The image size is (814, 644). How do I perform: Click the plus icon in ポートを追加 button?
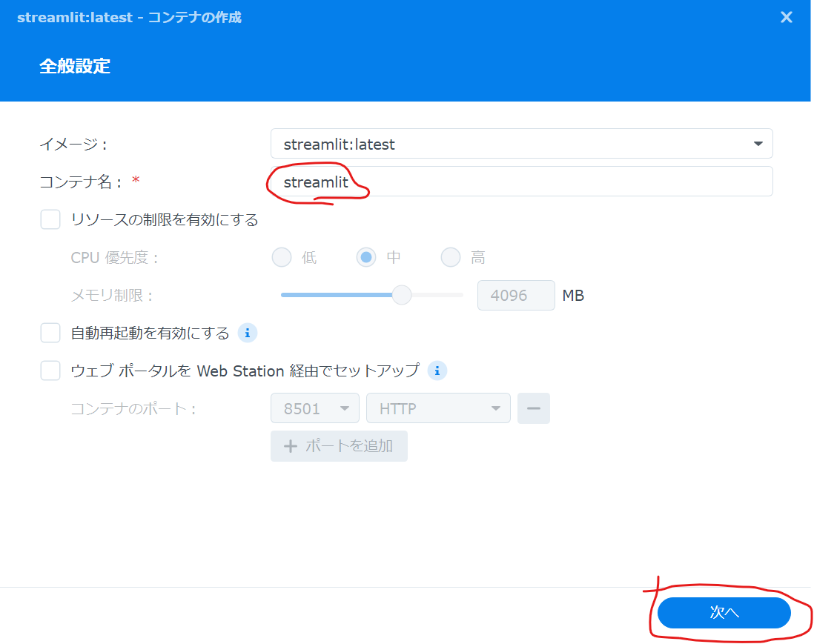click(290, 445)
